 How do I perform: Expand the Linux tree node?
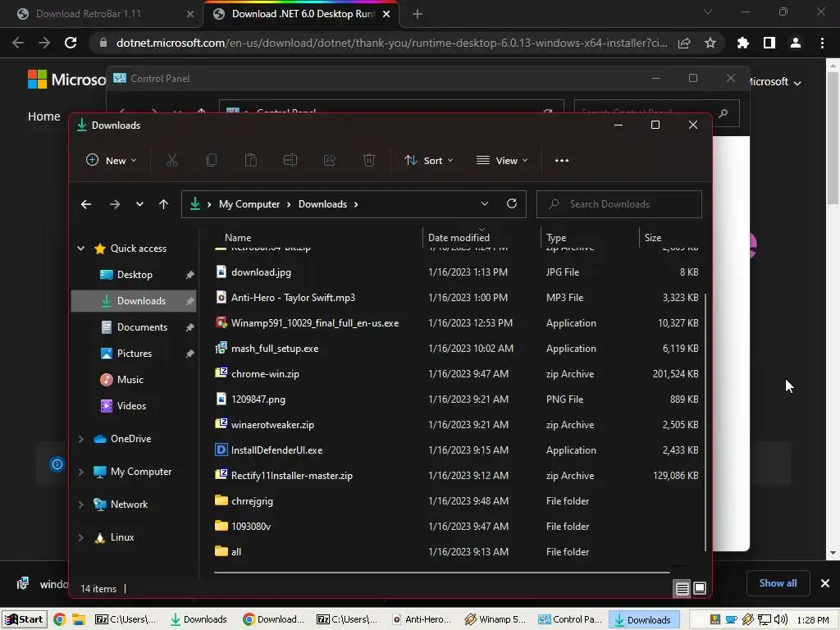pos(81,537)
